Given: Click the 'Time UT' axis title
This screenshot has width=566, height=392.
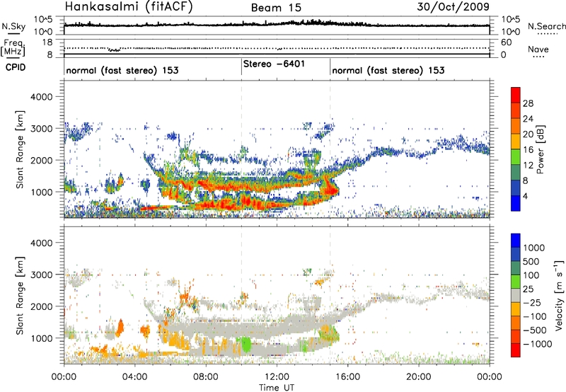Looking at the screenshot, I should click(x=277, y=388).
